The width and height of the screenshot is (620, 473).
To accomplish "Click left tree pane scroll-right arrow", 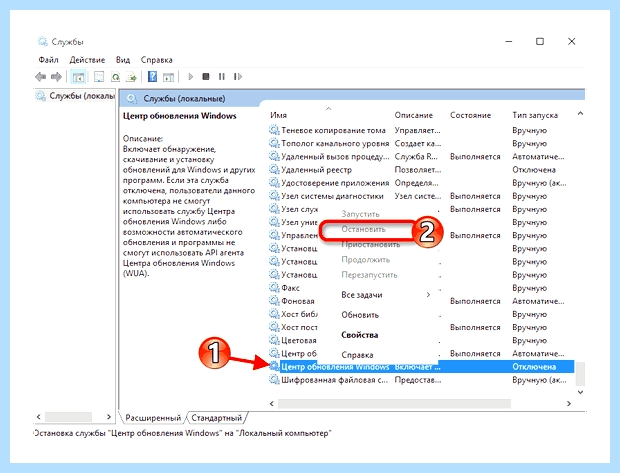I will [x=109, y=416].
